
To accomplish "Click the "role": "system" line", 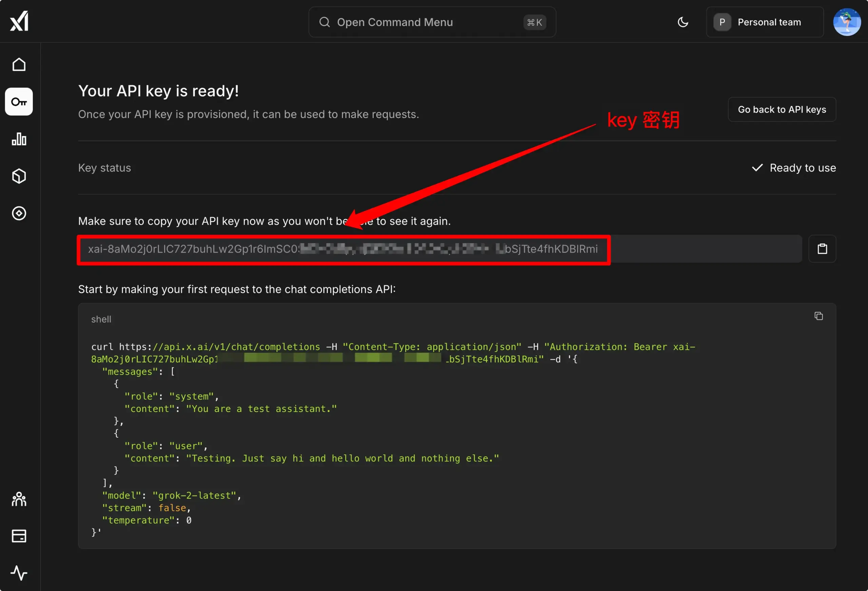I will pyautogui.click(x=172, y=396).
